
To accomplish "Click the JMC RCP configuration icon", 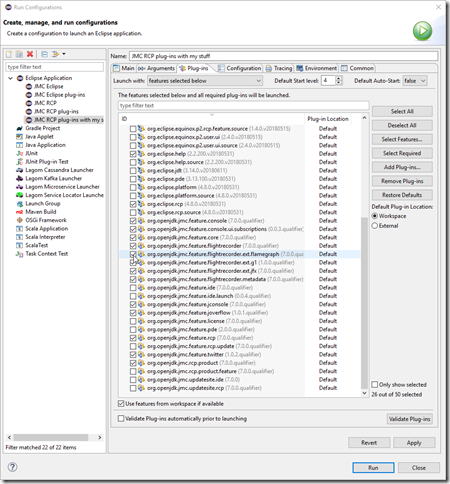I will click(29, 103).
